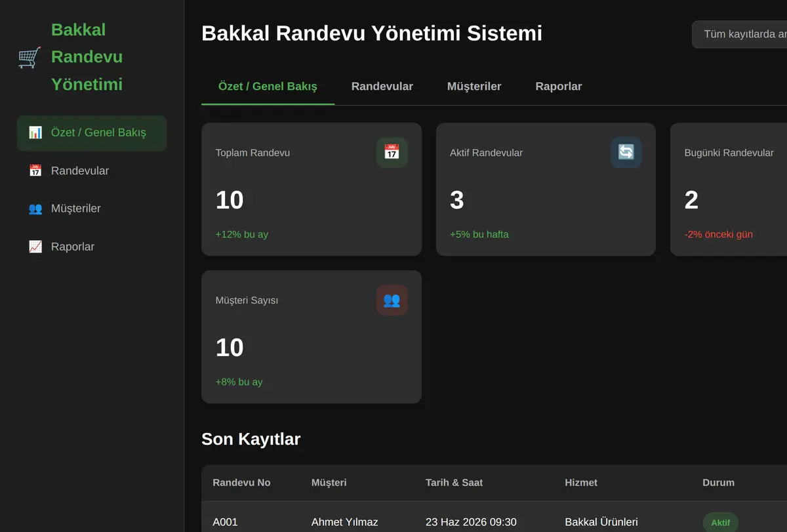This screenshot has height=532, width=787.
Task: Click the Son Kayıtlar section heading
Action: (x=251, y=439)
